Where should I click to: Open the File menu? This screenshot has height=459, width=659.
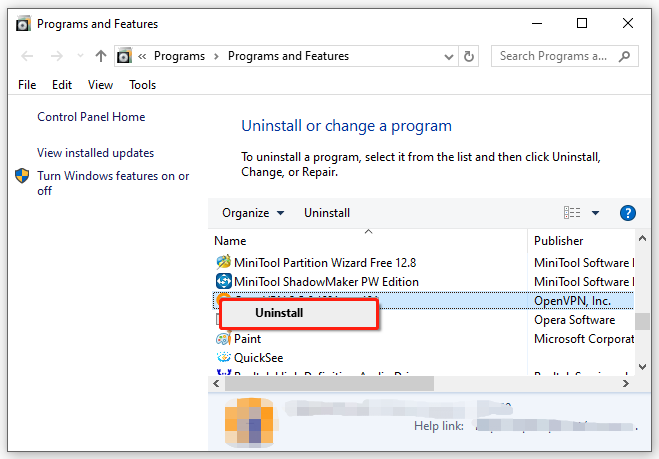[27, 85]
